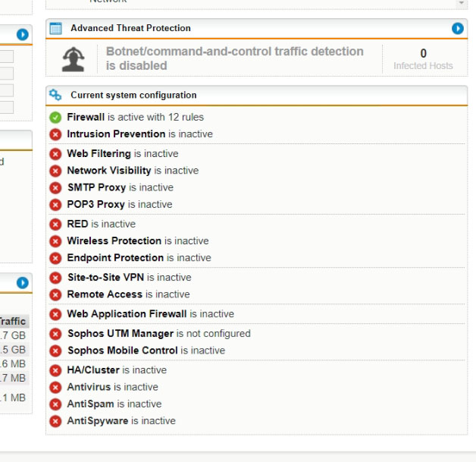Click the Current system configuration panel title
This screenshot has width=476, height=462.
click(133, 95)
